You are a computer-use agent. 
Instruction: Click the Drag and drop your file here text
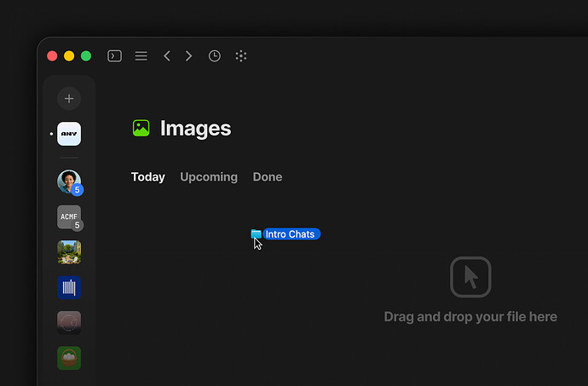[470, 317]
